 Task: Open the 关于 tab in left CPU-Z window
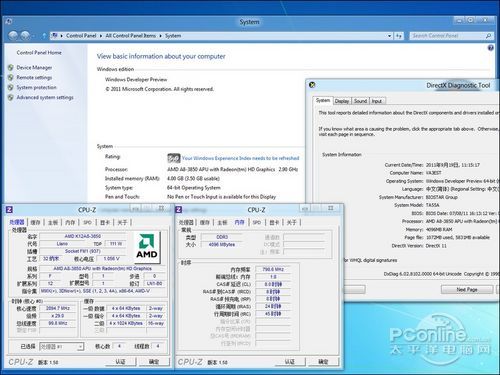122,222
